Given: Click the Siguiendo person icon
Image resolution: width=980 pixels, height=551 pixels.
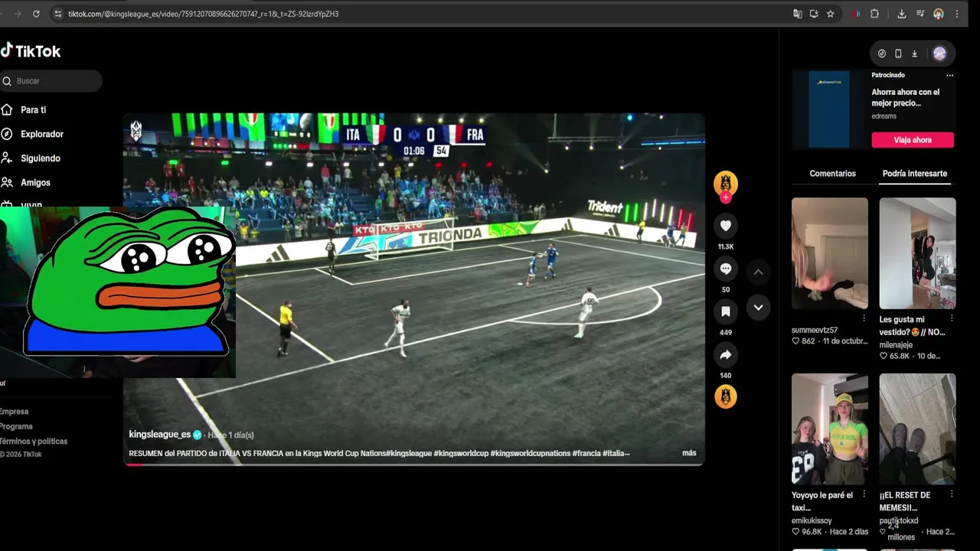Looking at the screenshot, I should (x=7, y=158).
